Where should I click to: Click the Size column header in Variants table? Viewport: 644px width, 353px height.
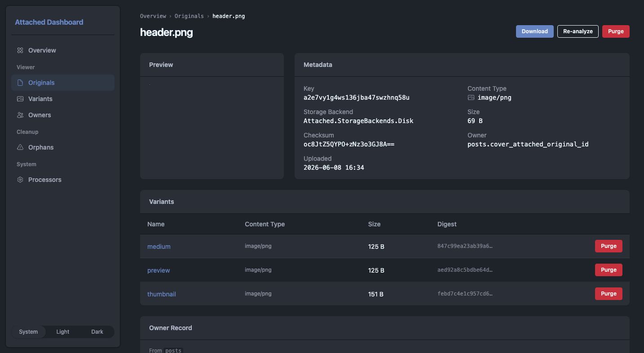tap(374, 224)
